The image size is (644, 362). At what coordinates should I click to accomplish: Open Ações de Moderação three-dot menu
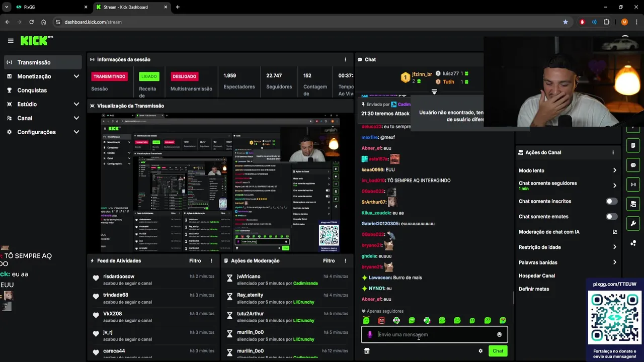345,261
